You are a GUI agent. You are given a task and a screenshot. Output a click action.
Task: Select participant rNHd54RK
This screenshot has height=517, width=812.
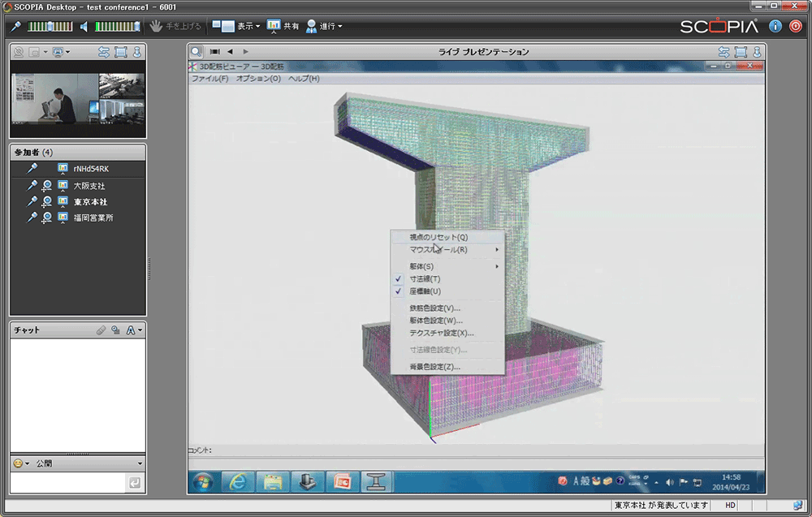pyautogui.click(x=91, y=169)
